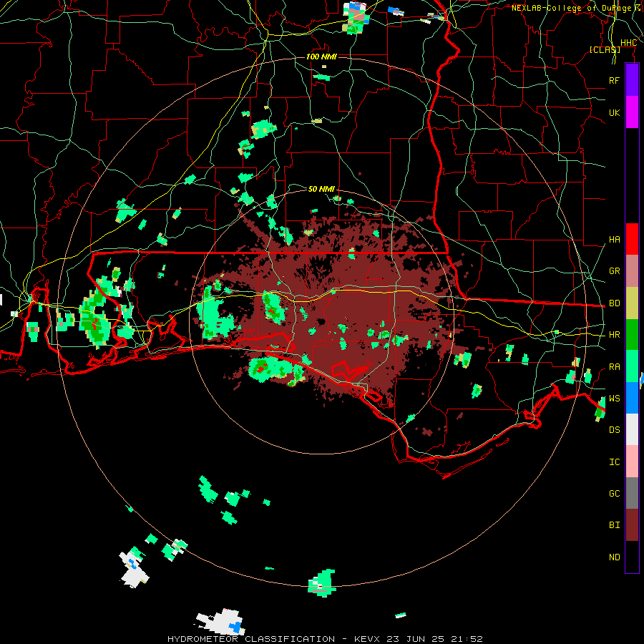The width and height of the screenshot is (644, 644).
Task: Click the RF legend label
Action: coord(614,80)
